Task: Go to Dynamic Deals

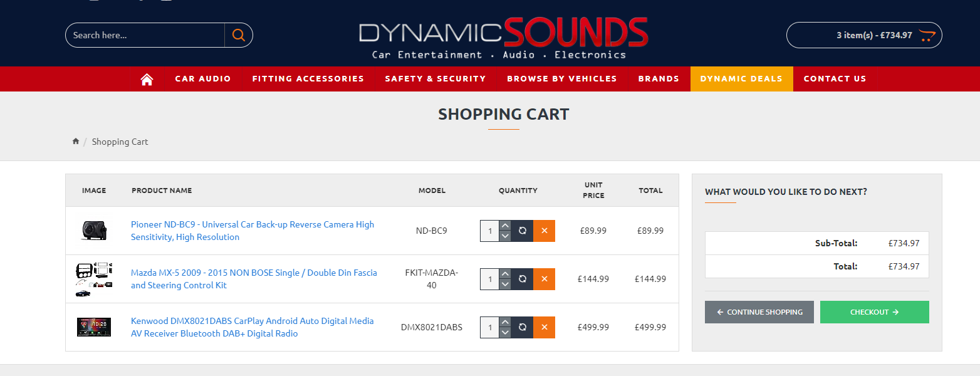Action: coord(741,79)
